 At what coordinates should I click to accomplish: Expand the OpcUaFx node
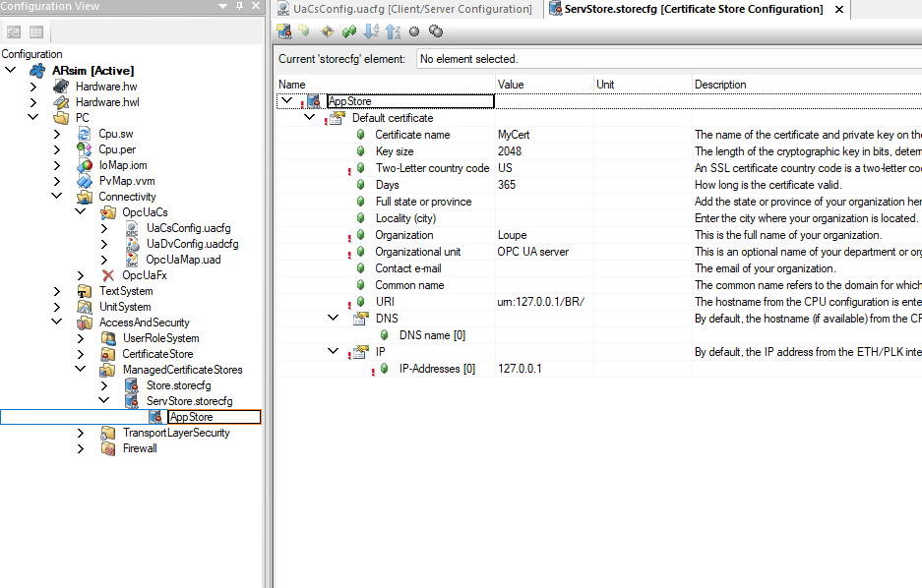click(81, 275)
